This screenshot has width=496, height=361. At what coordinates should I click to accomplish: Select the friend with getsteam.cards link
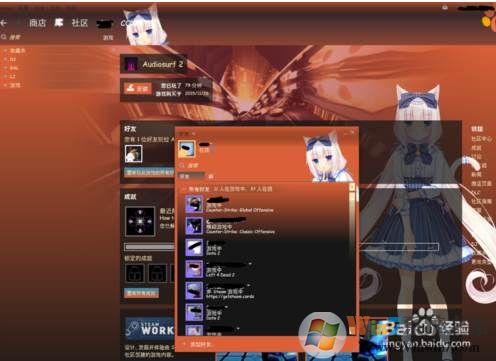click(267, 291)
